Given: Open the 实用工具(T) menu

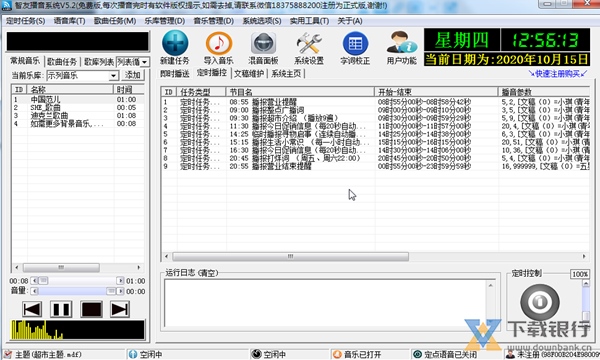Looking at the screenshot, I should (309, 21).
